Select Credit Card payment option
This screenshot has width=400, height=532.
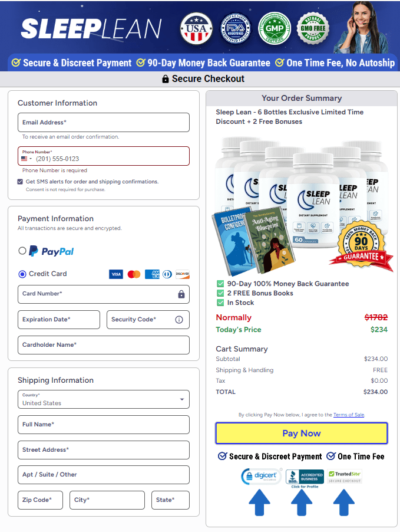tap(22, 274)
